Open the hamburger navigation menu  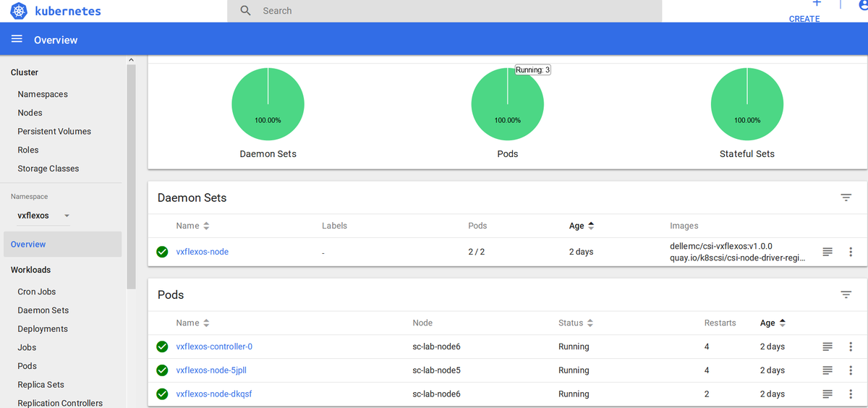click(17, 39)
